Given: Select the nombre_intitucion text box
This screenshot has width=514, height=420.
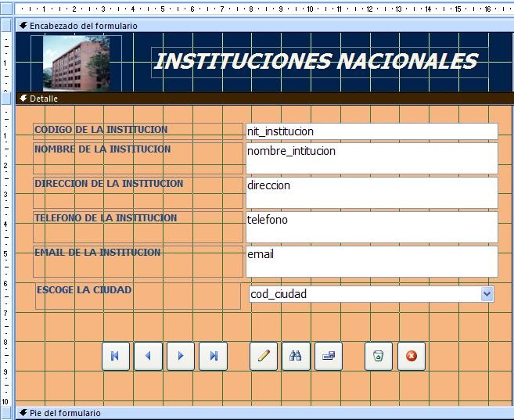Looking at the screenshot, I should point(372,158).
